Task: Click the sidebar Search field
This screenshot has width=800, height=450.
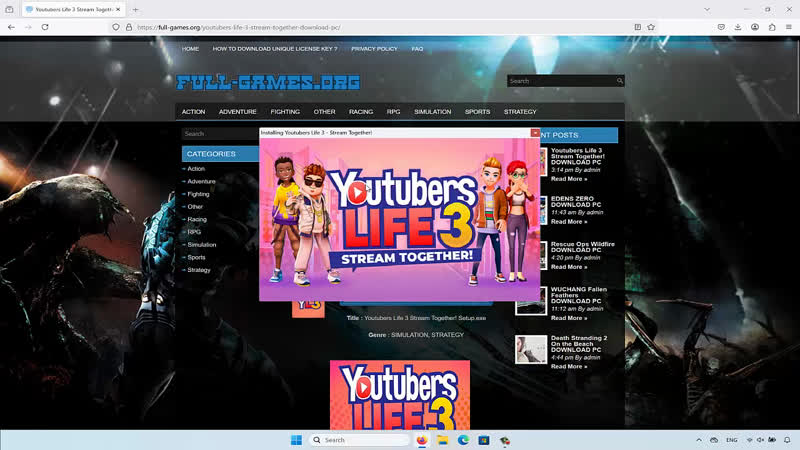Action: coord(220,134)
